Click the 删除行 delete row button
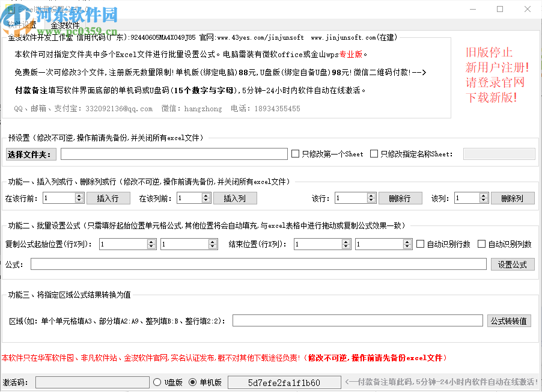542x392 pixels. pyautogui.click(x=400, y=197)
